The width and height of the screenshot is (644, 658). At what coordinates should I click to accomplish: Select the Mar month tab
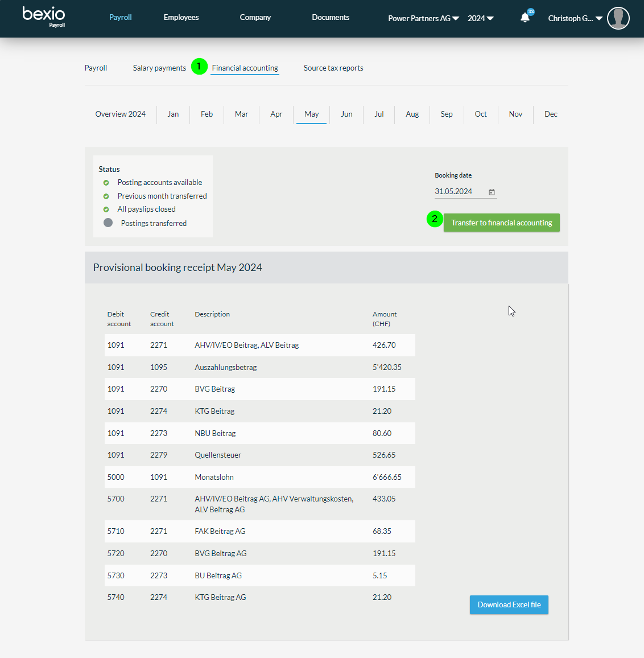tap(242, 114)
